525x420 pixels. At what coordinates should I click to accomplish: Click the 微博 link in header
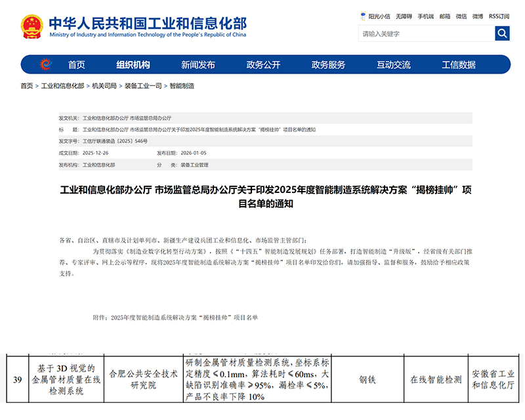pos(478,16)
